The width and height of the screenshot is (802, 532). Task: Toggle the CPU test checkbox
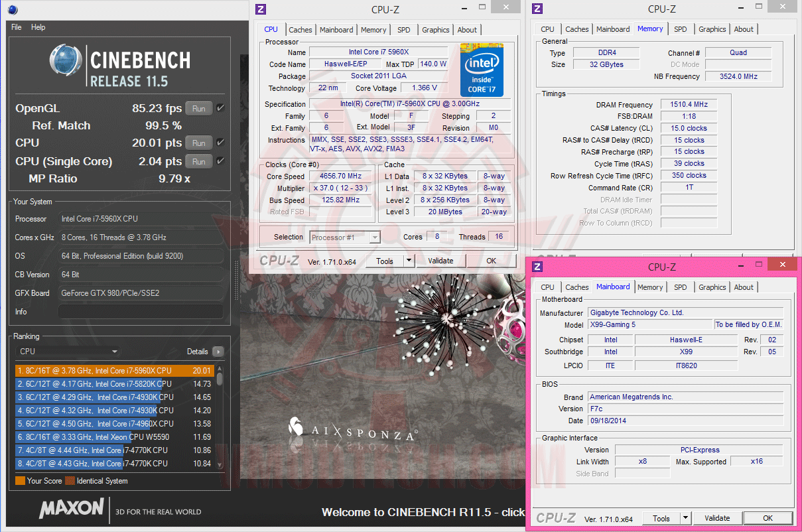220,143
